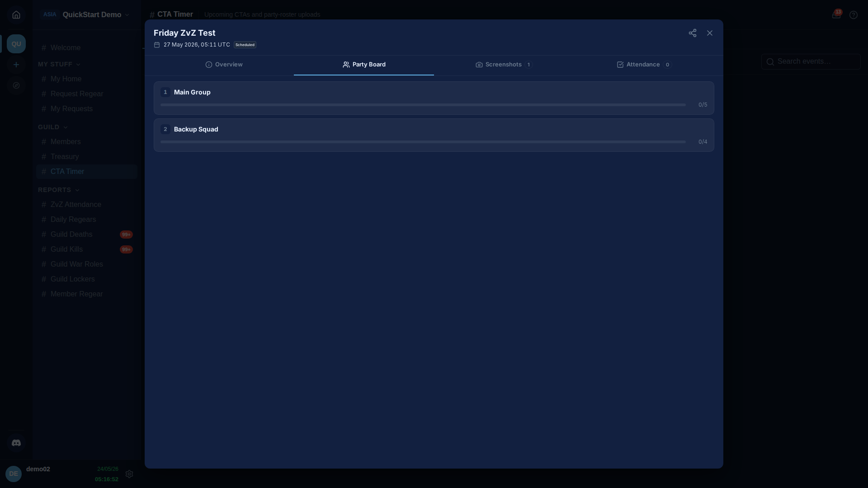Click the home icon in server rail
Image resolution: width=868 pixels, height=488 pixels.
coord(16,15)
